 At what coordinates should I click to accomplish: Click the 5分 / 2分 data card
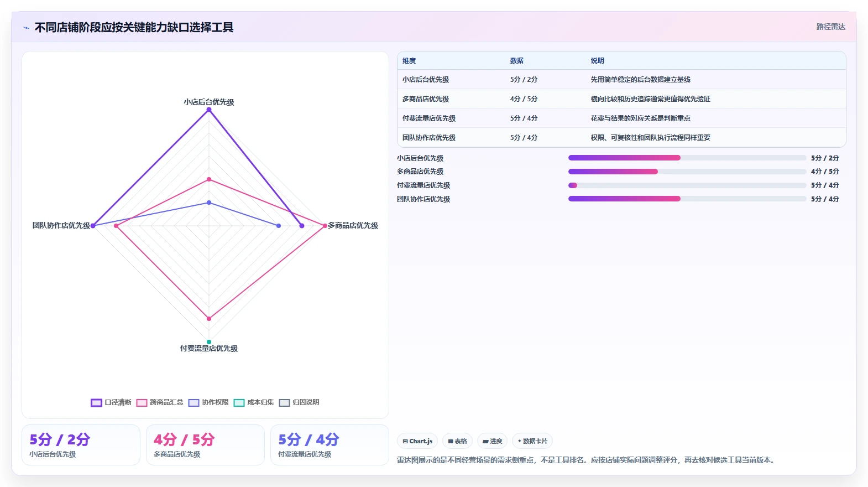click(x=81, y=445)
